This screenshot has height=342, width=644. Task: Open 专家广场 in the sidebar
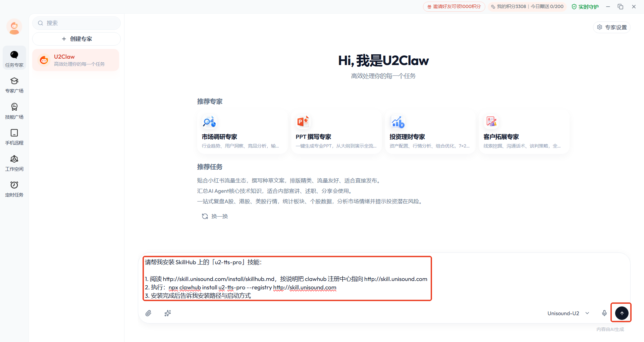tap(14, 85)
